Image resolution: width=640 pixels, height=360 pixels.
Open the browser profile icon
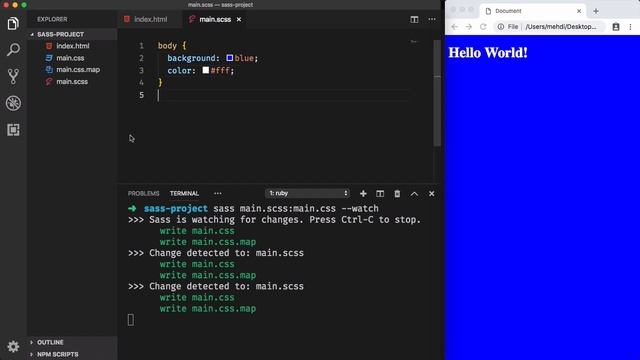click(616, 27)
